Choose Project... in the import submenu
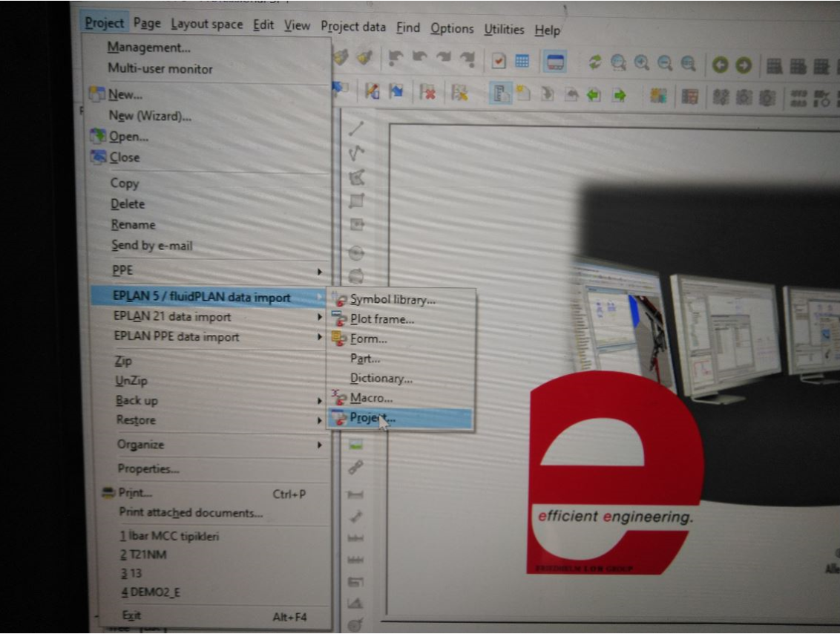The width and height of the screenshot is (840, 634). [400, 418]
